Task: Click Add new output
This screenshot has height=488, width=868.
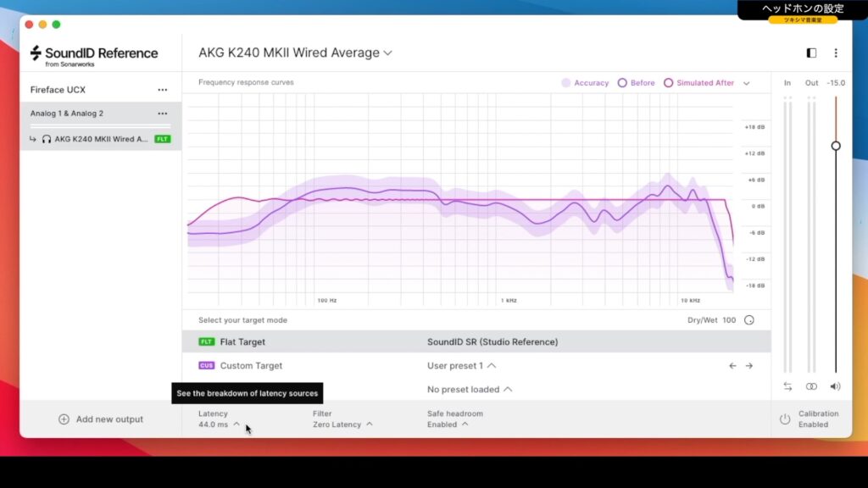Action: point(101,419)
